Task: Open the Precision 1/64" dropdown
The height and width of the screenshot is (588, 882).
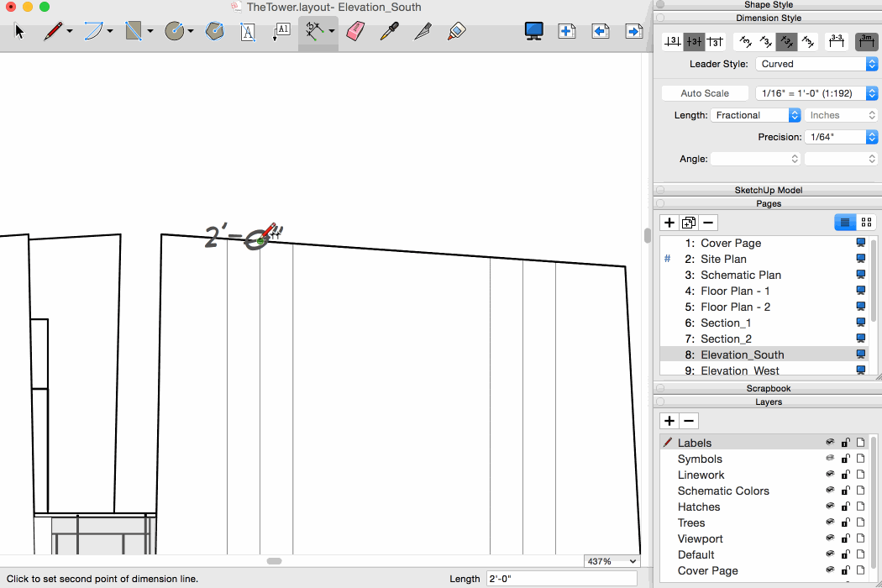Action: click(841, 137)
